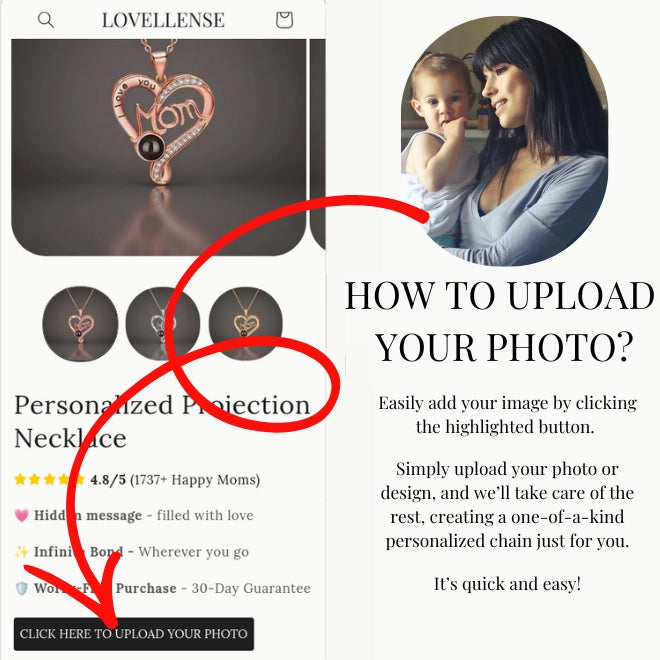Open the shopping cart bag icon
The image size is (660, 660).
pos(284,20)
